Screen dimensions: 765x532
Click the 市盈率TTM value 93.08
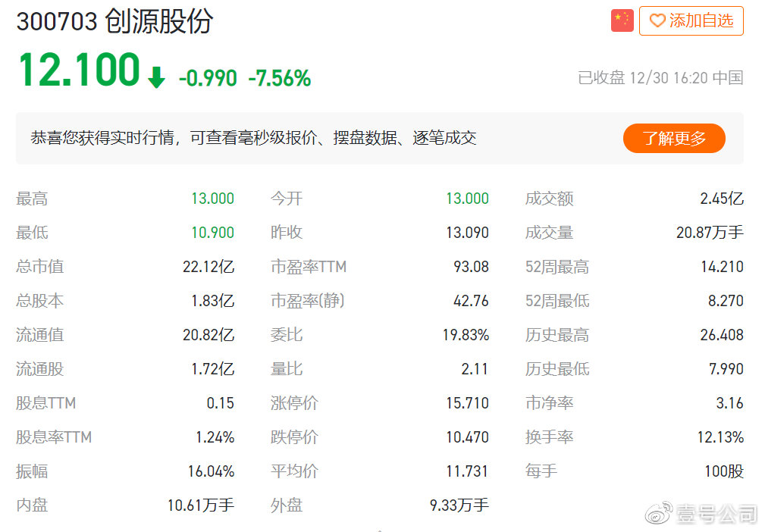coord(472,267)
